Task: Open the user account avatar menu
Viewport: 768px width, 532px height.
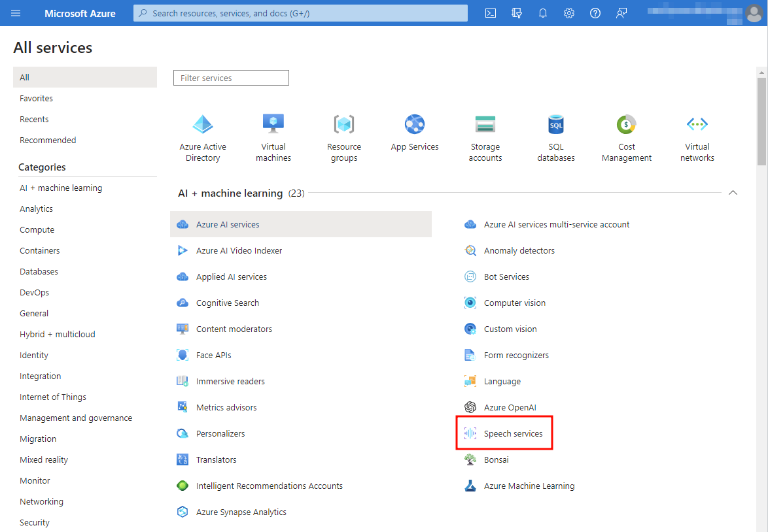Action: [754, 13]
